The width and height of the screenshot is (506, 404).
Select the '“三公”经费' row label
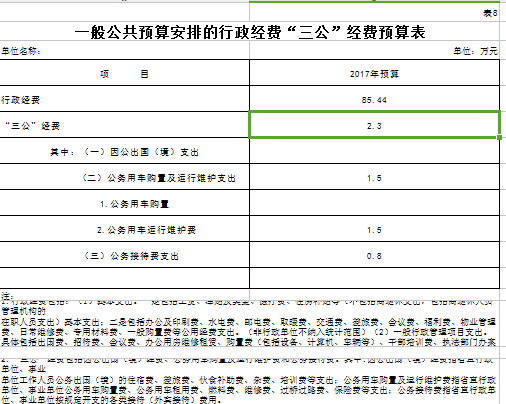(125, 125)
